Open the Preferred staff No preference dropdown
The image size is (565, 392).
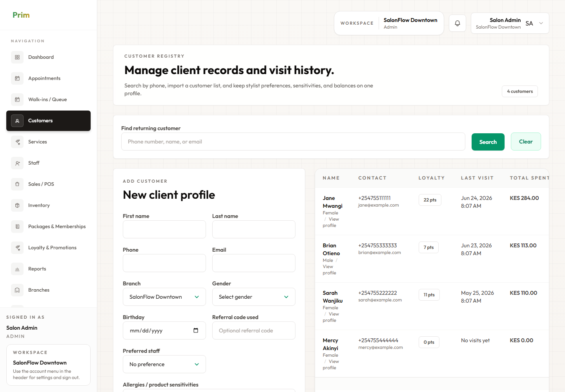tap(164, 364)
